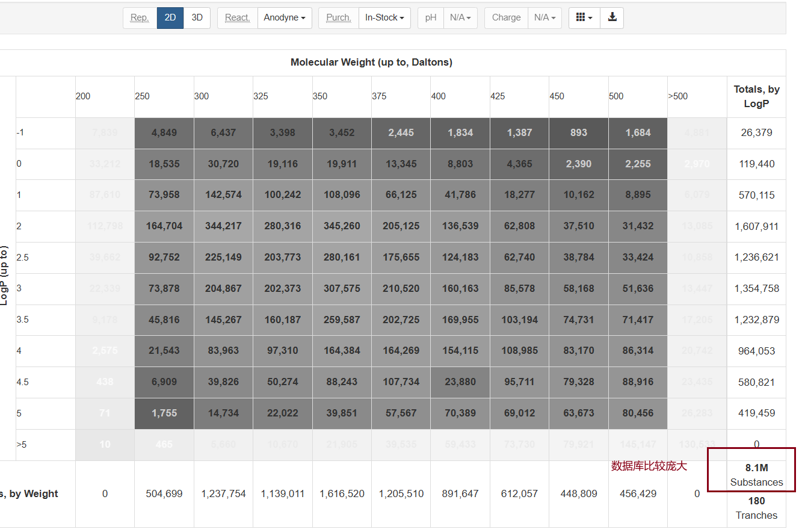Image resolution: width=799 pixels, height=532 pixels.
Task: Click the cell showing 70,389
Action: click(460, 413)
